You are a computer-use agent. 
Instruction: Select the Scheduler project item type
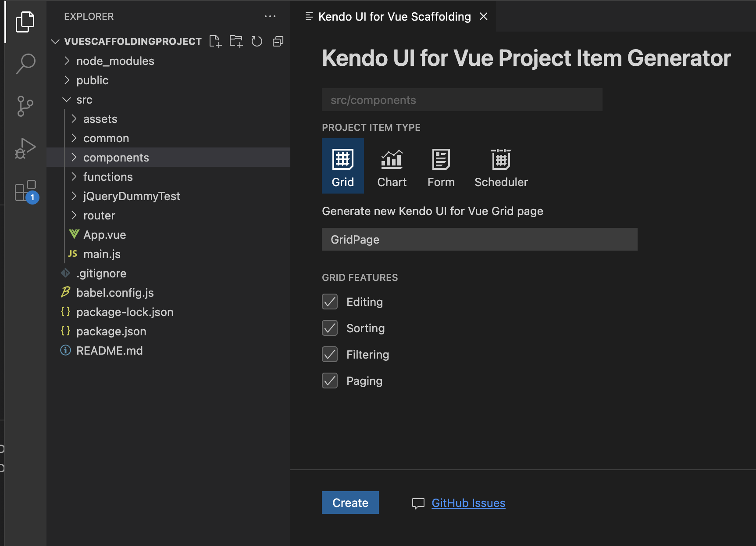(501, 166)
